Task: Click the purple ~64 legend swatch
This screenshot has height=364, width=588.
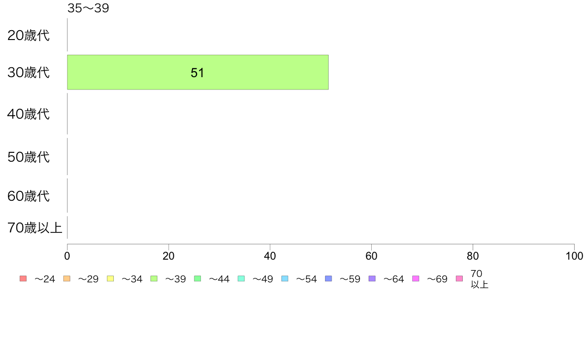Action: pos(372,278)
